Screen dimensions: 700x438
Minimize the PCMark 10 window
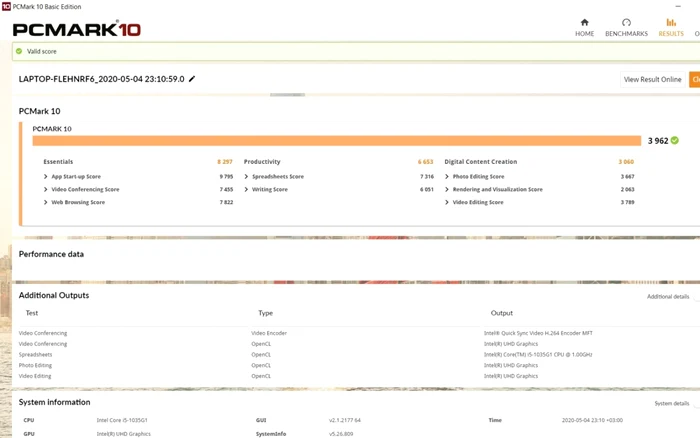click(678, 6)
